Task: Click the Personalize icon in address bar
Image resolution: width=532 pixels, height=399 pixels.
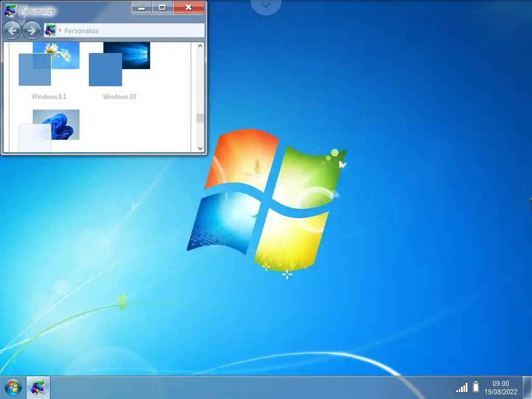Action: pyautogui.click(x=50, y=31)
